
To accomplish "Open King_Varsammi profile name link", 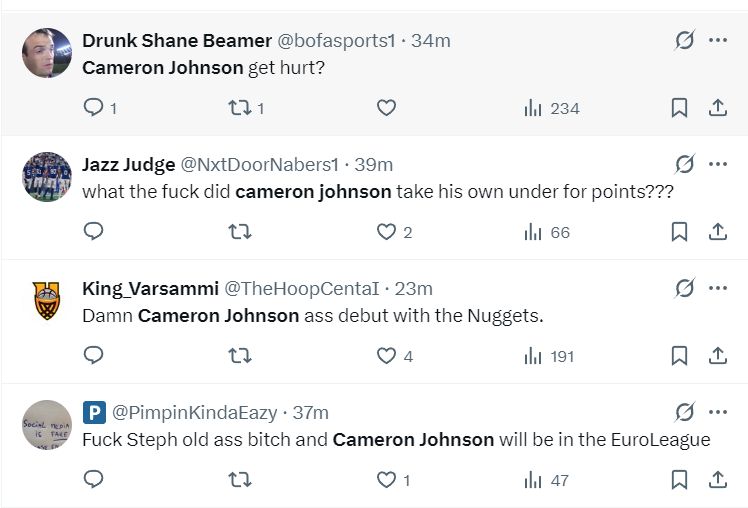I will (x=150, y=288).
